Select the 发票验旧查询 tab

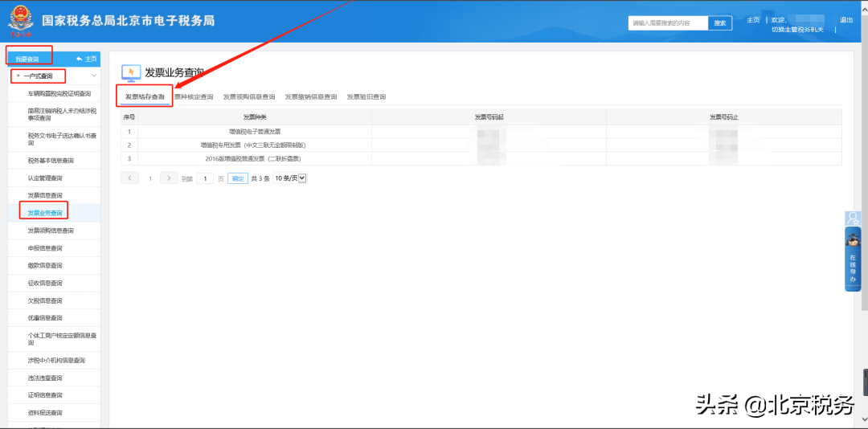[x=366, y=97]
